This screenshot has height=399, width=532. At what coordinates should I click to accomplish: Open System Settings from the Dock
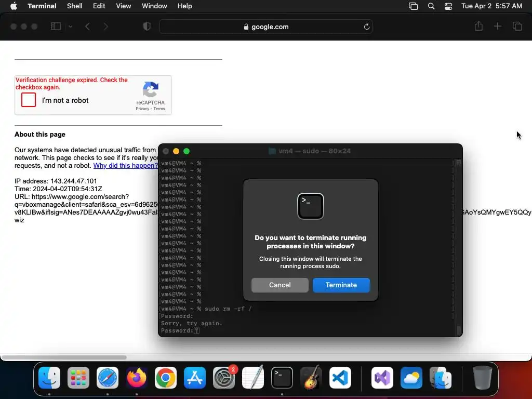coord(224,378)
